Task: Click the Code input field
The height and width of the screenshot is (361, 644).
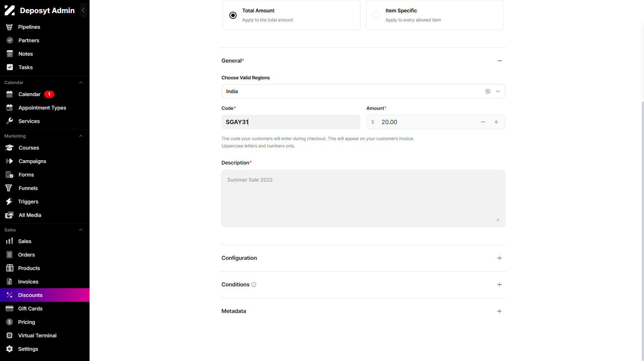Action: click(291, 122)
